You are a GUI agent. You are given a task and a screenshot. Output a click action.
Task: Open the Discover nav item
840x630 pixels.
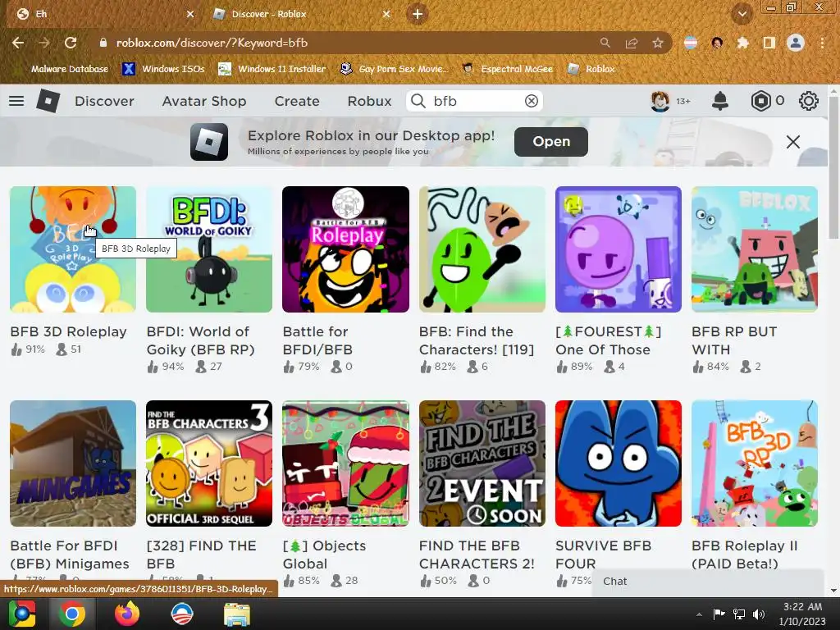[104, 101]
